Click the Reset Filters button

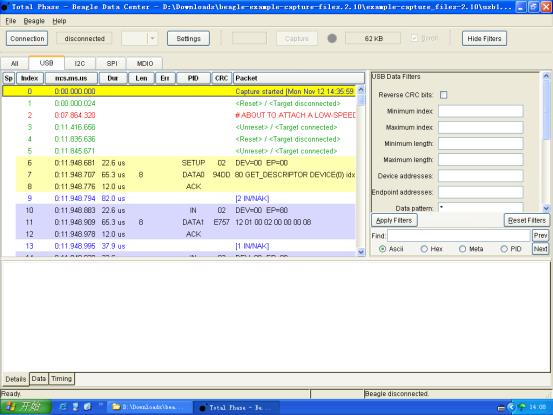pos(527,220)
